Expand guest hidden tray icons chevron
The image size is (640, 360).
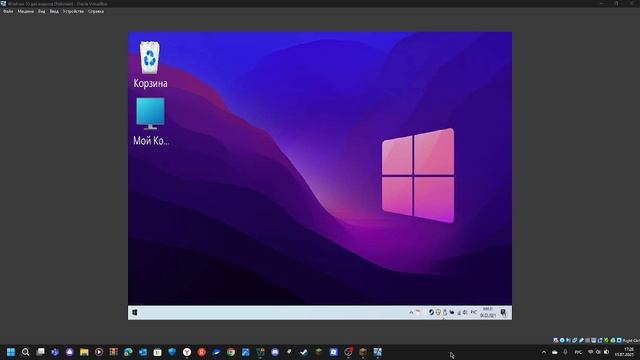pos(411,313)
